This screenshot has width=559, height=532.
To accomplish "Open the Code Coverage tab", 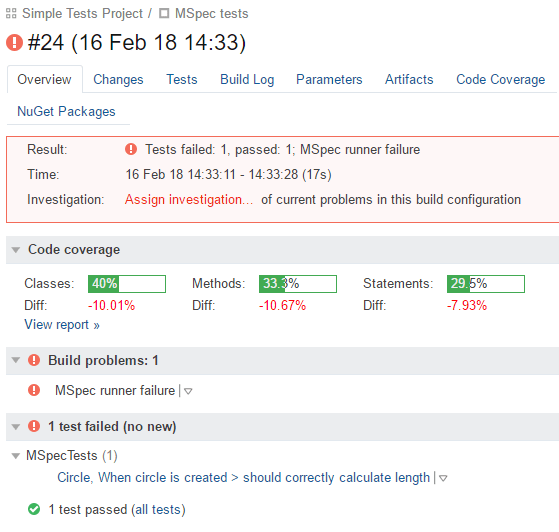I will pyautogui.click(x=501, y=79).
